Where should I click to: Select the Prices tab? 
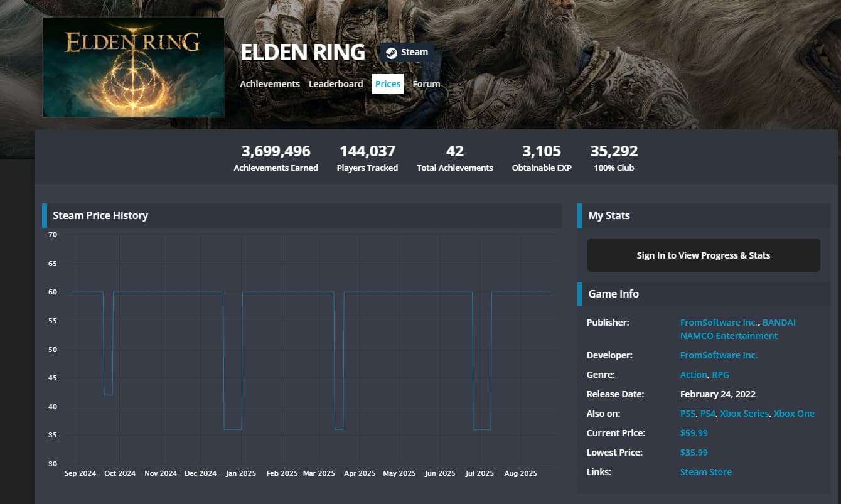click(x=388, y=84)
